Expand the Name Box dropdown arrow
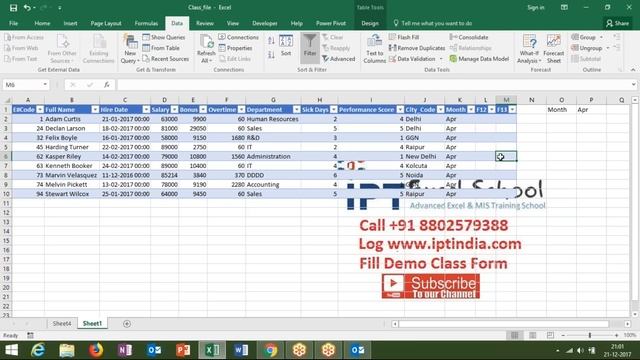This screenshot has width=640, height=360. coord(45,84)
